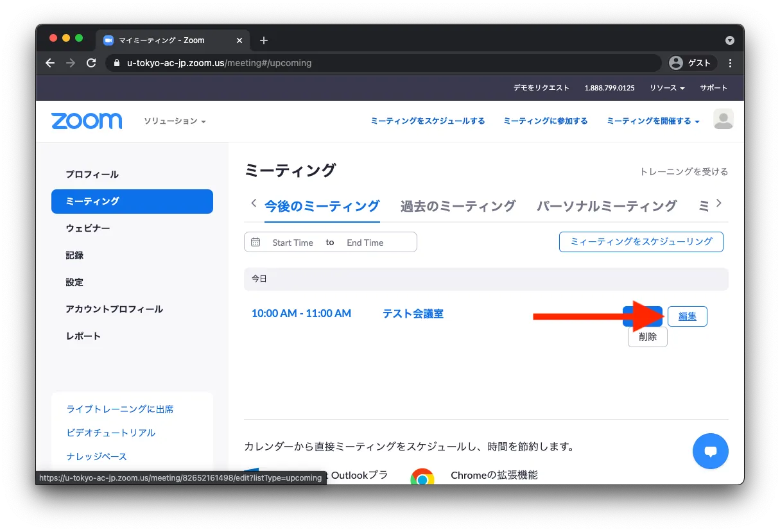Close the マイミーティング Zoom tab
The height and width of the screenshot is (532, 780).
(239, 40)
